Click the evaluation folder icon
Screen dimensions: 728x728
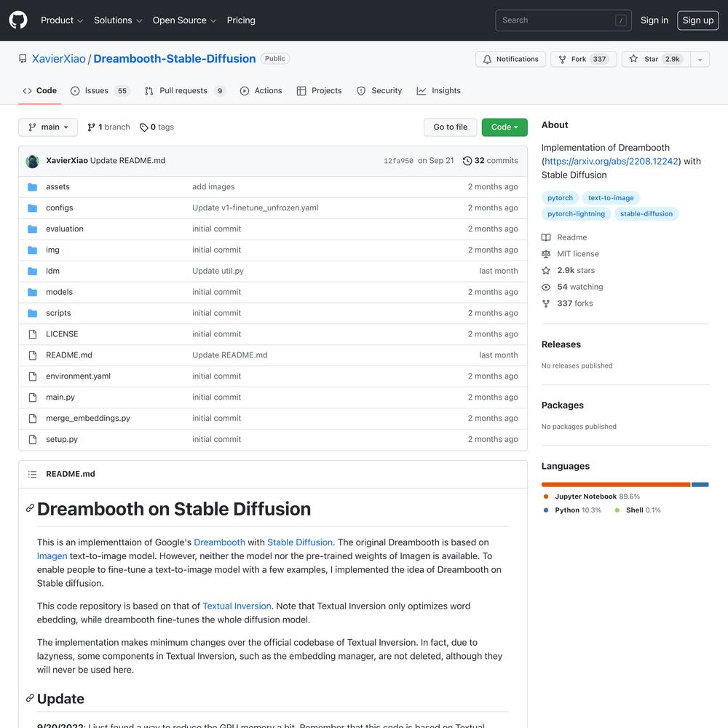[33, 229]
